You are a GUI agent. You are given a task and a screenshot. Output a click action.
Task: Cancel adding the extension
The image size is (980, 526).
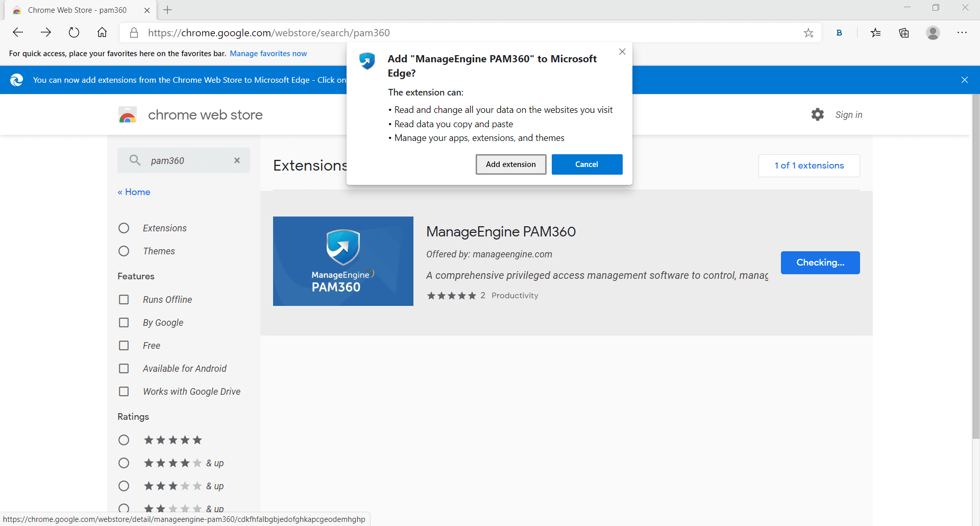pos(587,164)
